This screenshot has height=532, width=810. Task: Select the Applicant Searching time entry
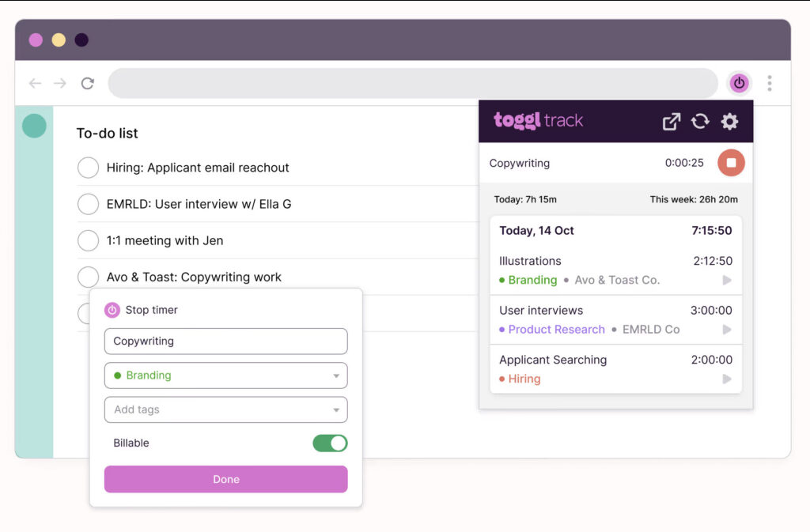pyautogui.click(x=615, y=369)
